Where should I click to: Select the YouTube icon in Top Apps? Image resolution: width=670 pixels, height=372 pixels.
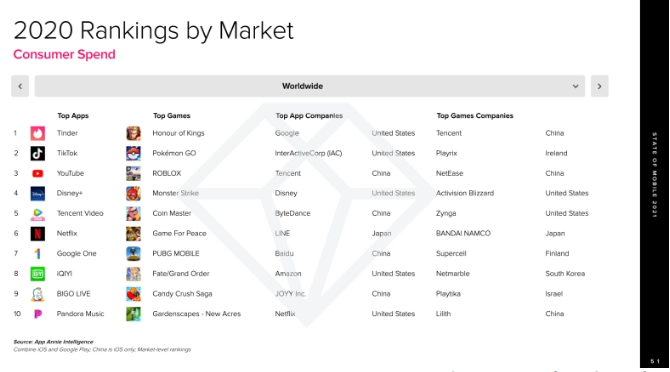coord(38,173)
